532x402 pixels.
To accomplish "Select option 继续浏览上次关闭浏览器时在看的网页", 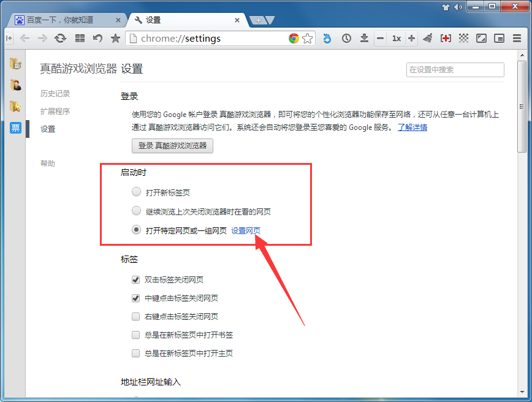I will [x=135, y=210].
